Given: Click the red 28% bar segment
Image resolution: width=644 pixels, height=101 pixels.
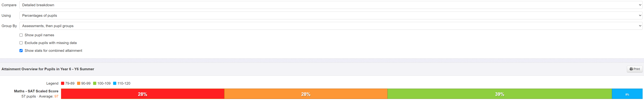Looking at the screenshot, I should click(x=142, y=94).
